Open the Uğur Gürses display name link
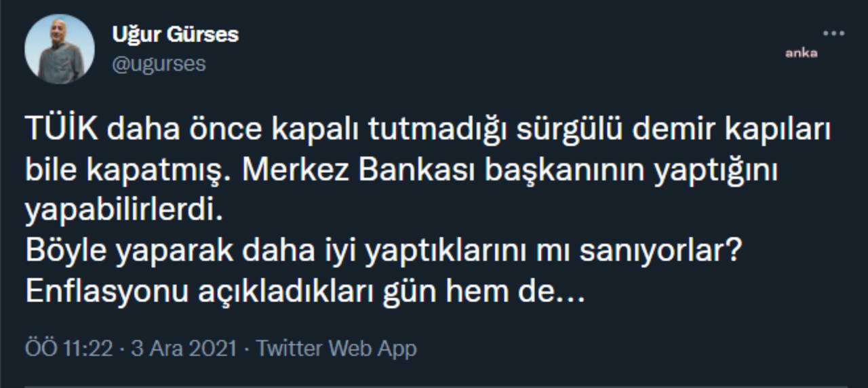The width and height of the screenshot is (868, 388). [175, 35]
